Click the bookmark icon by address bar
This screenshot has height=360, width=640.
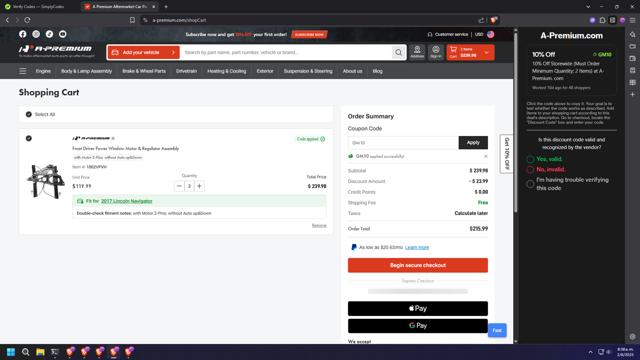[x=132, y=20]
